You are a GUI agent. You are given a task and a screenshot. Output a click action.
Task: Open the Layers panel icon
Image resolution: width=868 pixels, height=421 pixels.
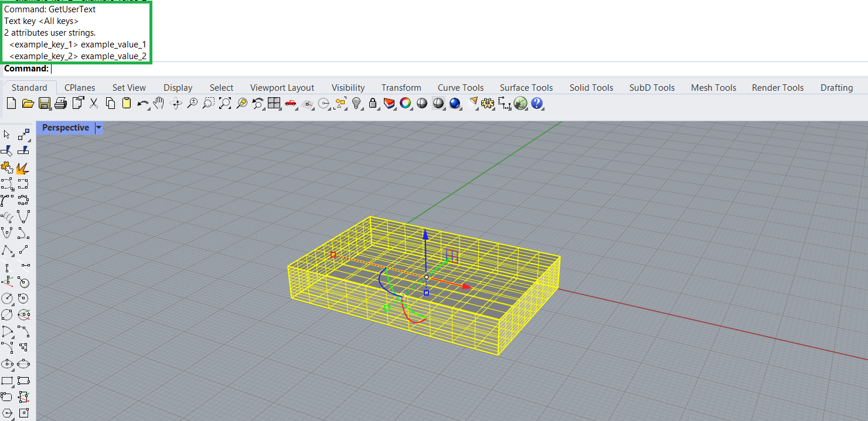click(x=389, y=103)
